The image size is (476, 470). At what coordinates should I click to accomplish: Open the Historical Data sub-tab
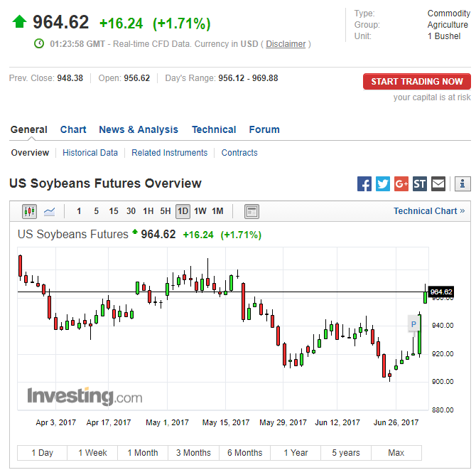[x=90, y=153]
